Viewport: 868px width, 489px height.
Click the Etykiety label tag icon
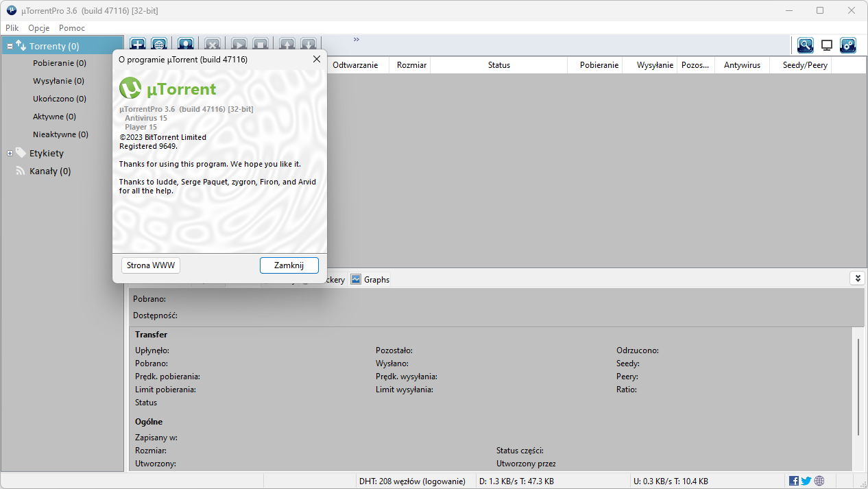pyautogui.click(x=21, y=152)
